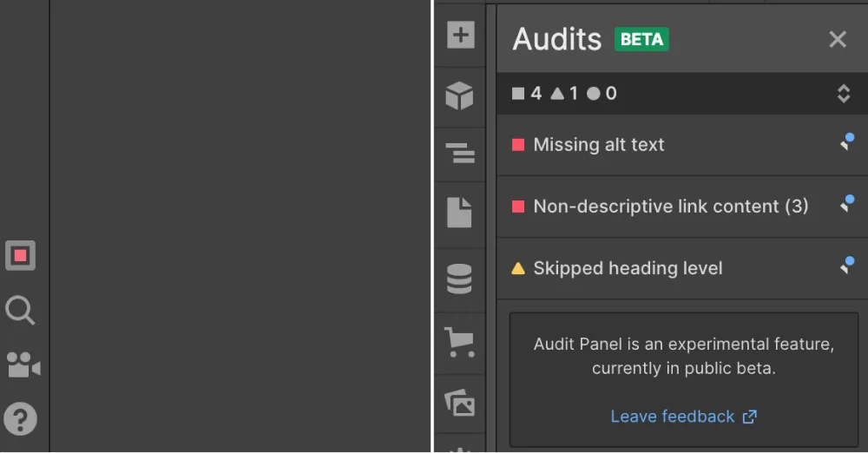Open the Symbols cube panel
The width and height of the screenshot is (868, 453).
tap(460, 95)
